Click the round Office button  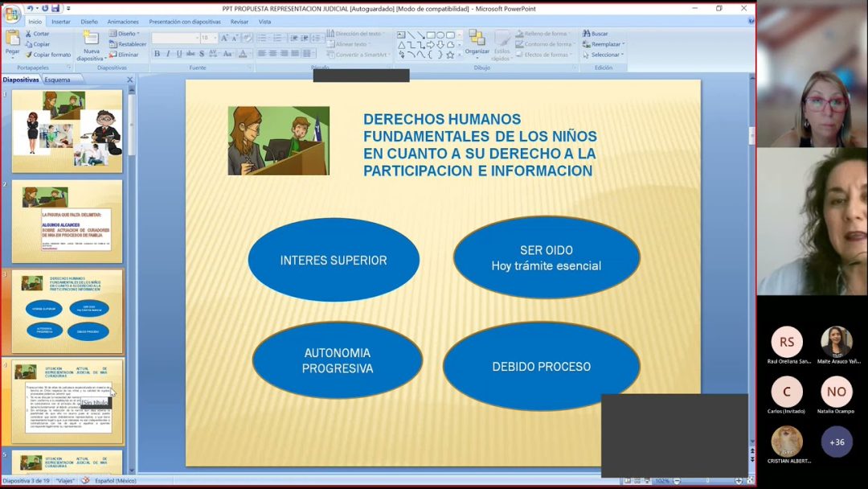pyautogui.click(x=11, y=14)
